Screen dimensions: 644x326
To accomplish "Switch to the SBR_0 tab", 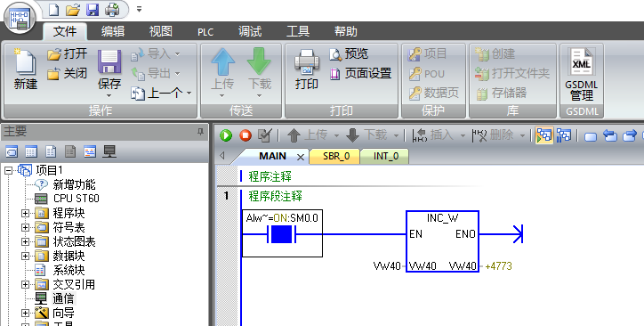I will tap(336, 156).
